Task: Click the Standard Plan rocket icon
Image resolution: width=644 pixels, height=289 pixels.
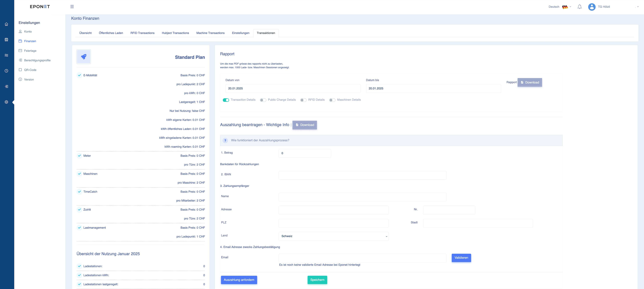Action: 84,57
